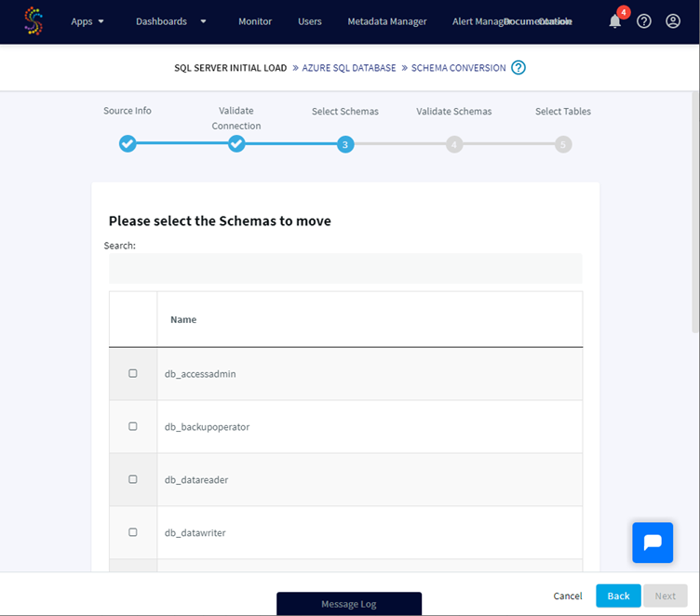The height and width of the screenshot is (616, 700).
Task: Open the Metadata Manager menu item
Action: (387, 21)
